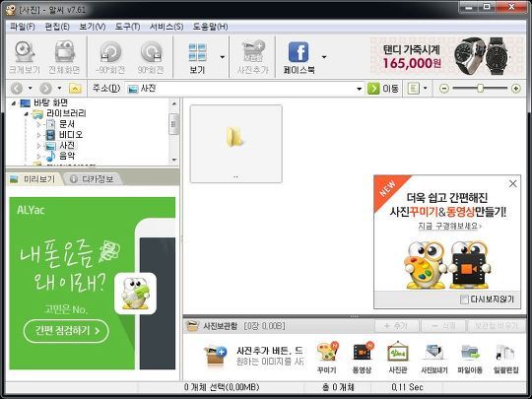
Task: Open the 서비스(S) menu
Action: click(x=166, y=27)
